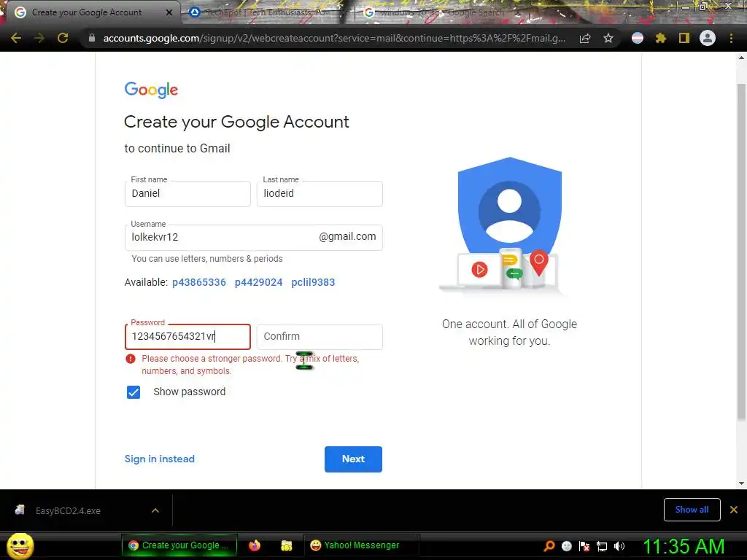Close the downloads bar
The height and width of the screenshot is (560, 747).
click(x=734, y=510)
